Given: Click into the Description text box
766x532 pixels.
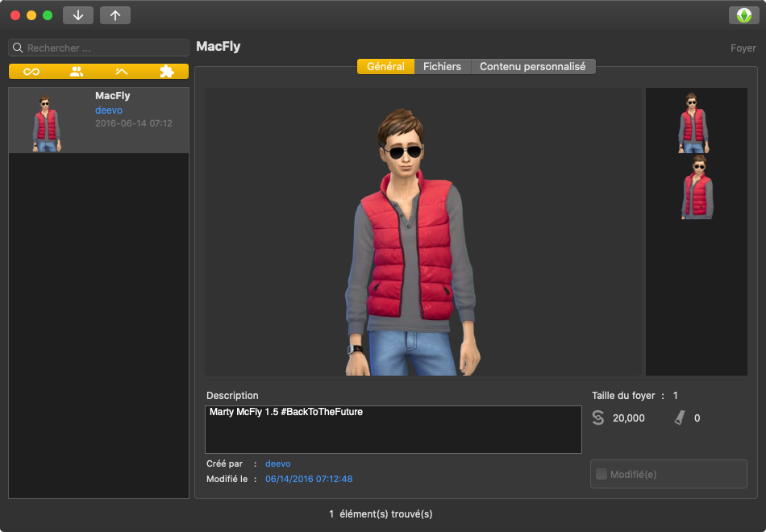Looking at the screenshot, I should (x=393, y=430).
